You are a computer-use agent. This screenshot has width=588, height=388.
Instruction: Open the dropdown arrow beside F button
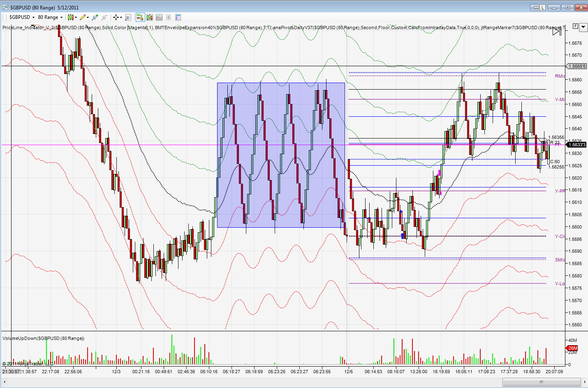[583, 27]
